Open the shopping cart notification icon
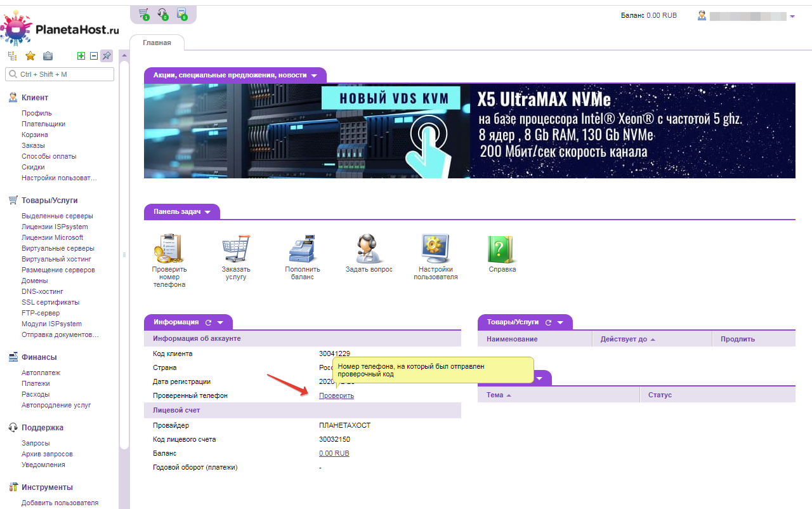812x509 pixels. (144, 13)
